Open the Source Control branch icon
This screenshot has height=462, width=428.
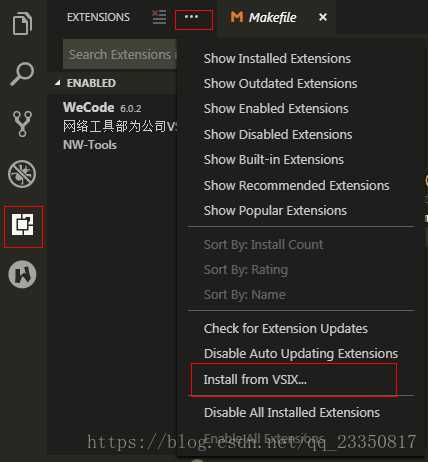click(22, 124)
